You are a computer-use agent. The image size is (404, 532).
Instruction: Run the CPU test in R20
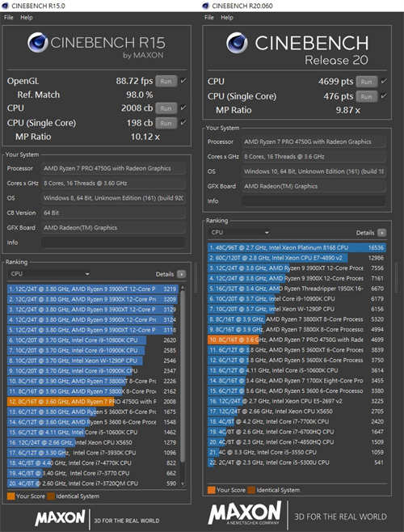[x=366, y=82]
